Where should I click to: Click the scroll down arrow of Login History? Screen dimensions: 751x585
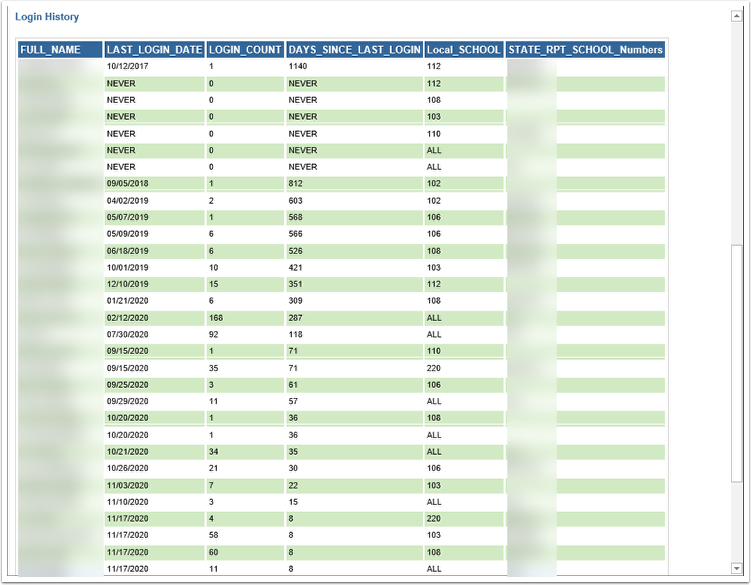click(737, 569)
